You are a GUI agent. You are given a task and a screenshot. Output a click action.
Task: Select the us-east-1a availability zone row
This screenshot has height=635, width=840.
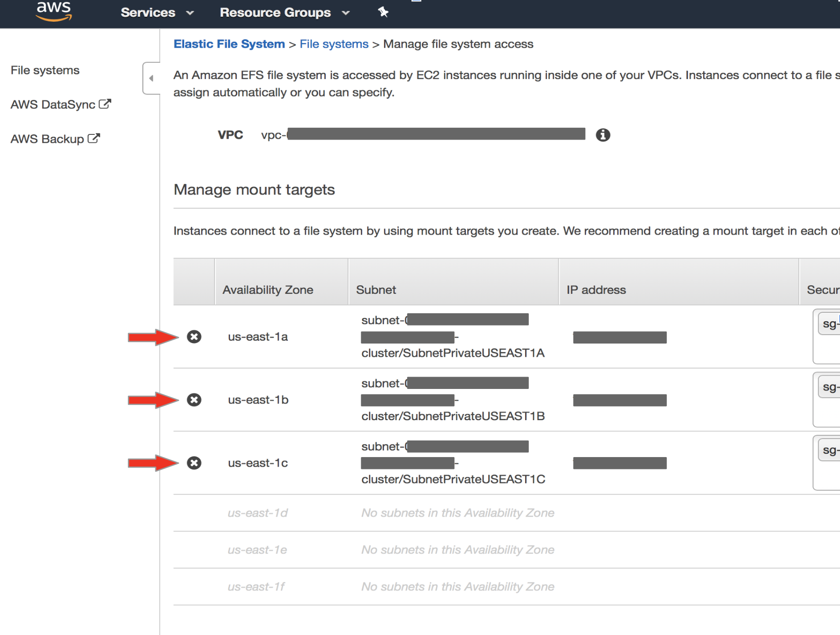tap(258, 337)
